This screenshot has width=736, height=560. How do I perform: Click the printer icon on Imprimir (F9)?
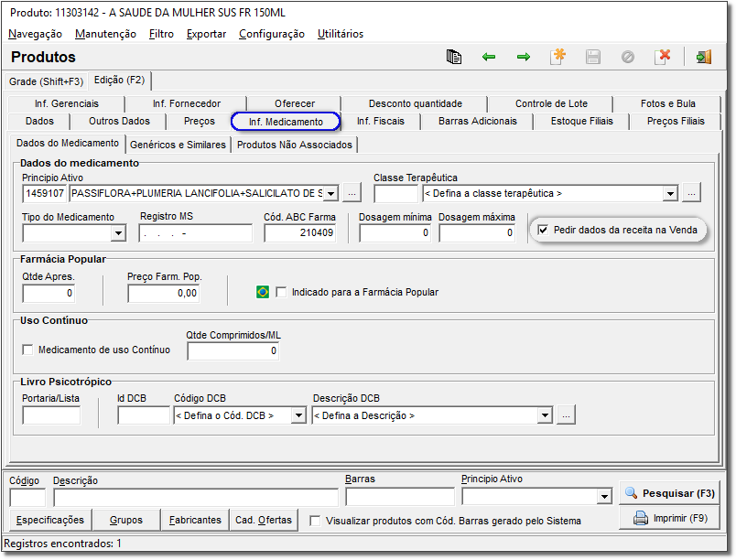[x=640, y=518]
